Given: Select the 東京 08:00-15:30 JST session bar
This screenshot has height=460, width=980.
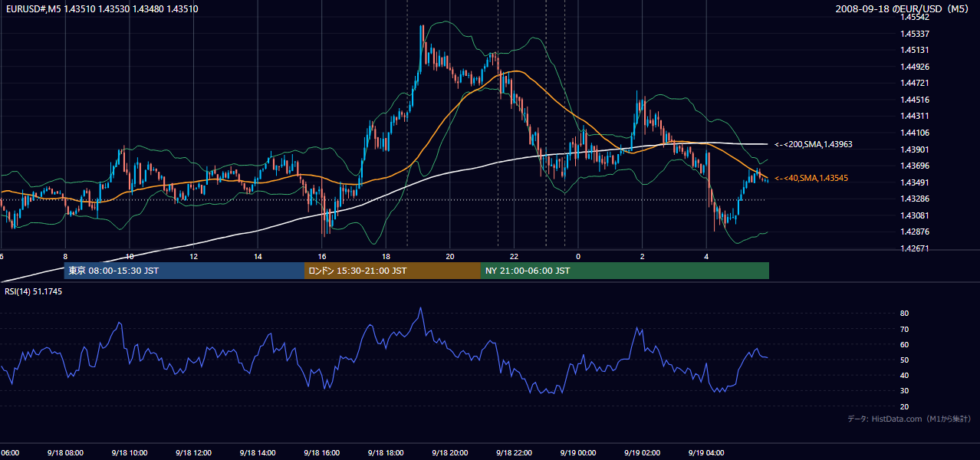Looking at the screenshot, I should [184, 271].
